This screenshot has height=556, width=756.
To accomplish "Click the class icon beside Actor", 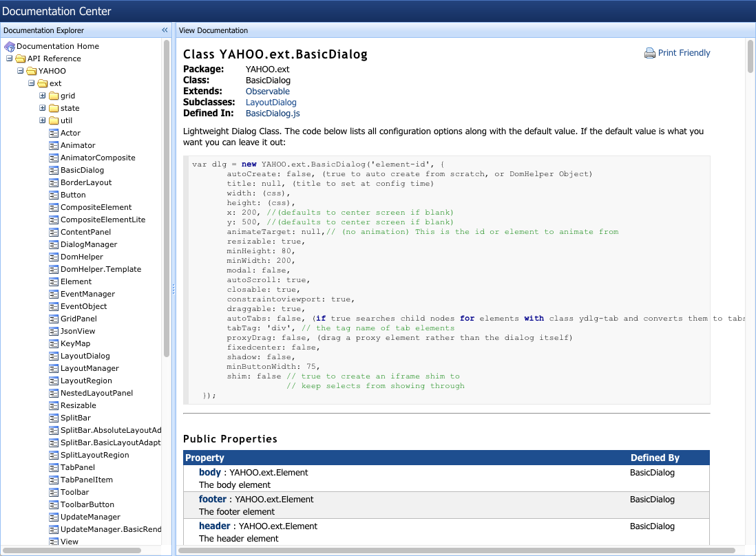I will 54,133.
